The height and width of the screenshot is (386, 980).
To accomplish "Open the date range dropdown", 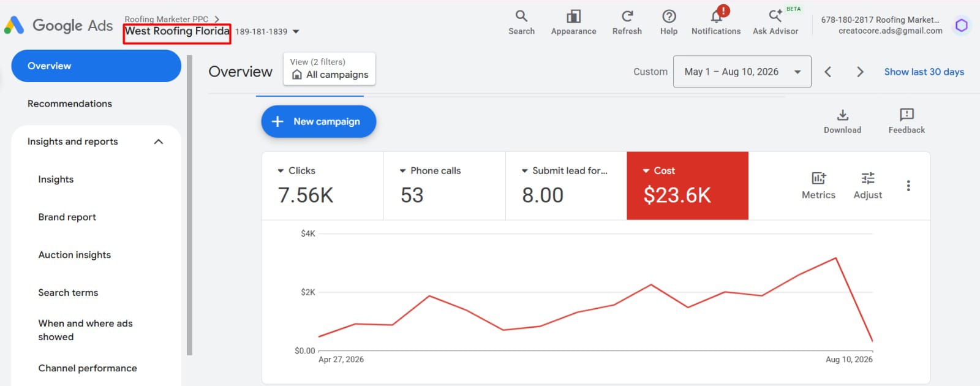I will [x=742, y=72].
